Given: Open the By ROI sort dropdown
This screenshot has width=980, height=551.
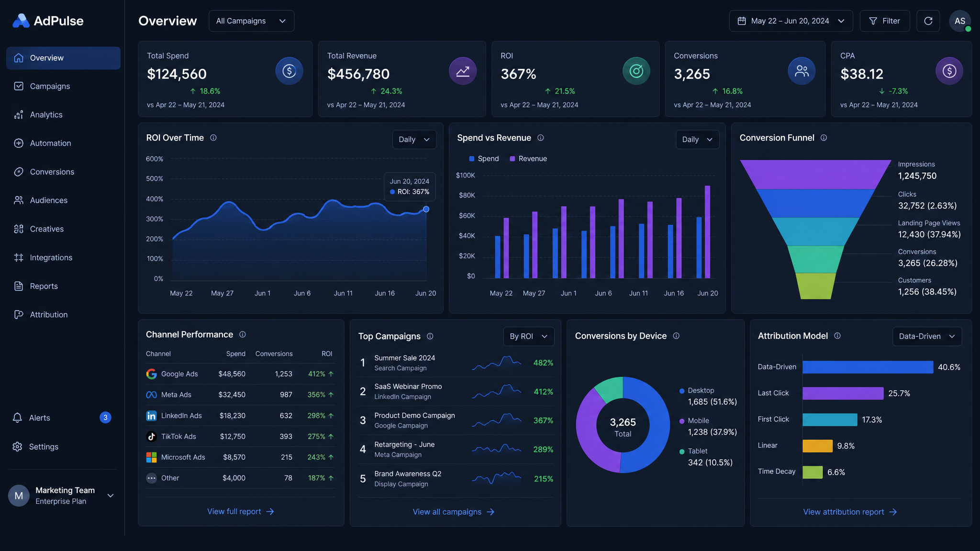Looking at the screenshot, I should [529, 336].
